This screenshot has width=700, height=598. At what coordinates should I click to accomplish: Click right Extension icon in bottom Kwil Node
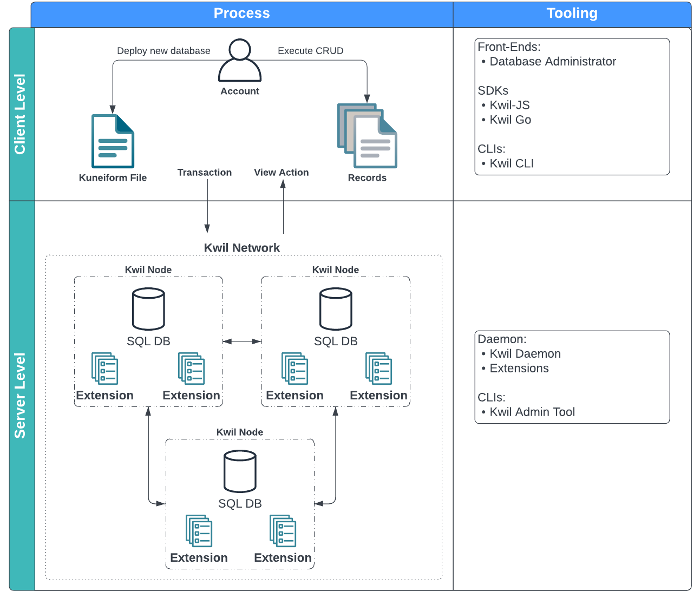pyautogui.click(x=283, y=531)
